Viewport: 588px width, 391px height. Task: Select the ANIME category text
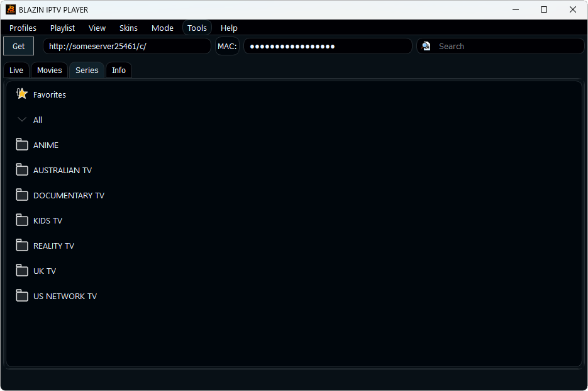pyautogui.click(x=46, y=145)
